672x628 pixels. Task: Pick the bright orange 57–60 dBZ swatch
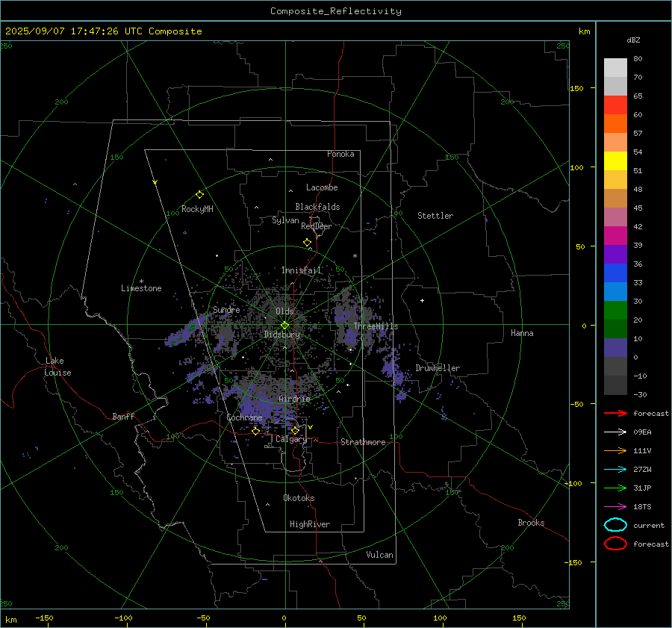click(x=615, y=123)
